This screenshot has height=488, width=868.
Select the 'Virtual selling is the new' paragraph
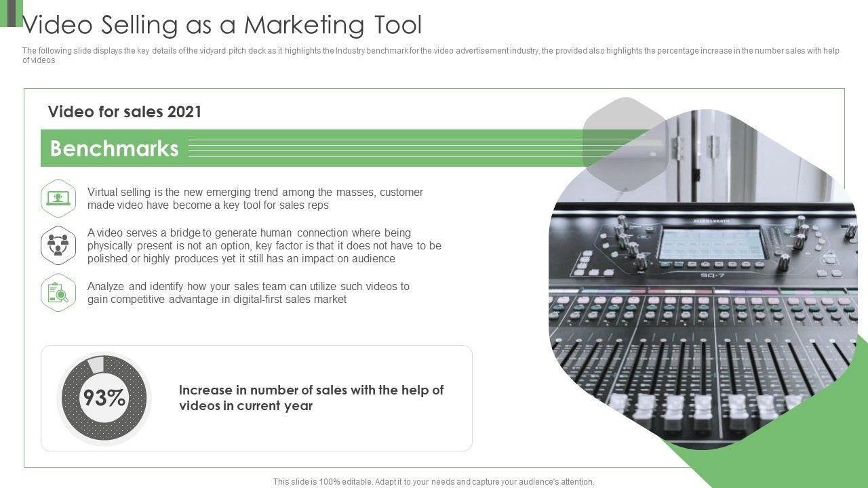tap(255, 199)
